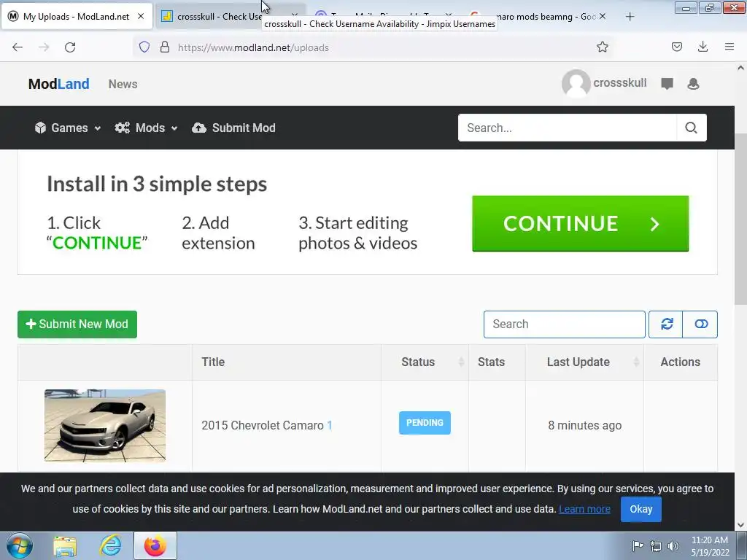Accept cookies with the Okay button
747x560 pixels.
[x=640, y=509]
